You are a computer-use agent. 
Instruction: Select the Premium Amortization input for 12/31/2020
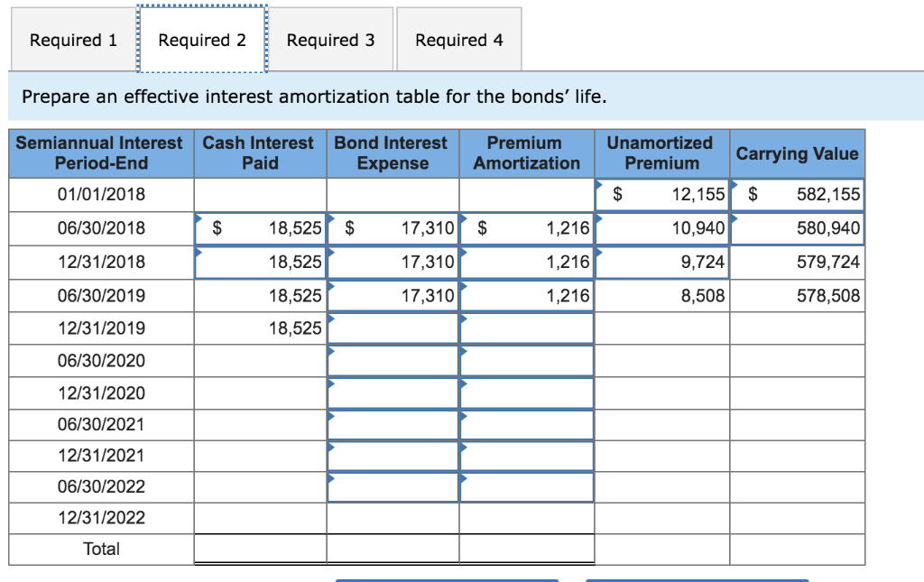[x=526, y=393]
